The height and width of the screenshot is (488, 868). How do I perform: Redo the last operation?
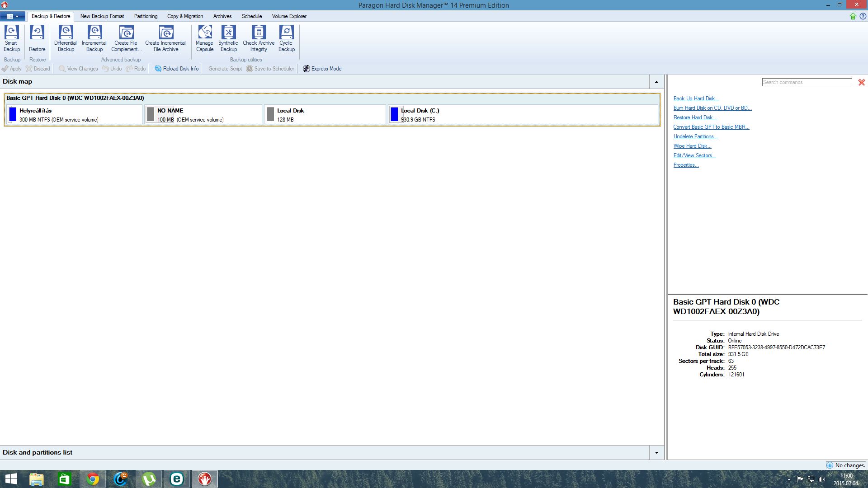tap(136, 69)
